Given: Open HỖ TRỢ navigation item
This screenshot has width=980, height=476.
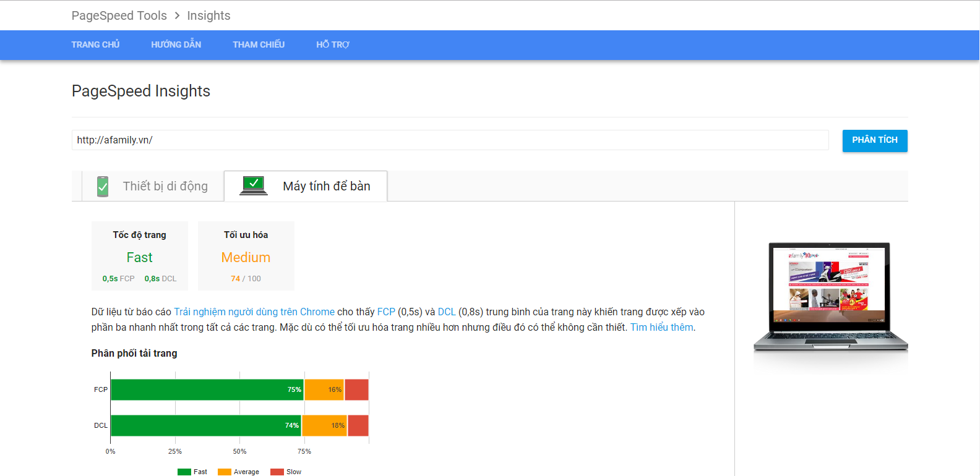Looking at the screenshot, I should pyautogui.click(x=333, y=45).
